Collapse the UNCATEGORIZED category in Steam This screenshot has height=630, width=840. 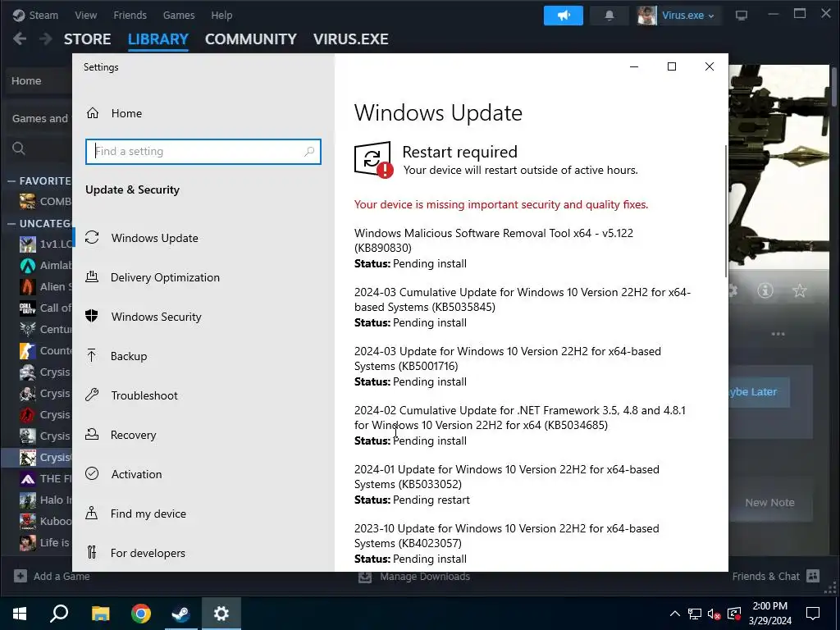click(11, 223)
